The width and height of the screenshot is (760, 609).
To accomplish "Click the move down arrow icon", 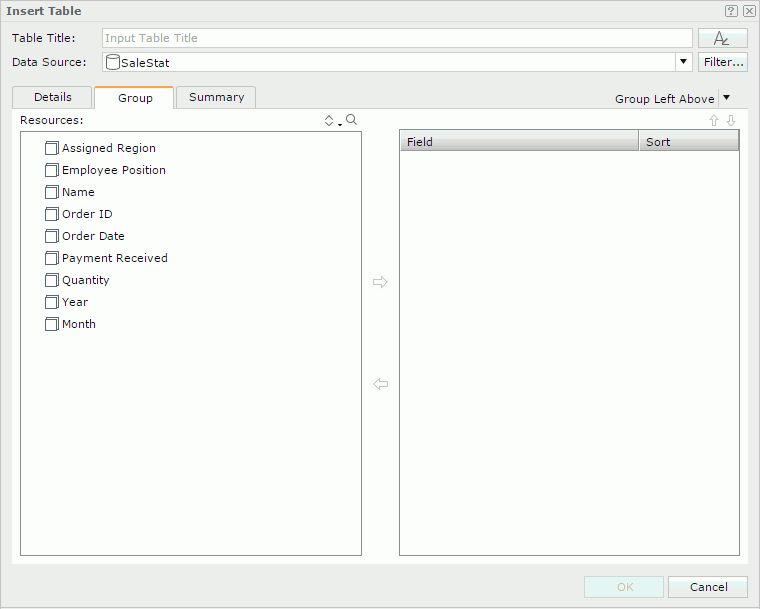I will pos(731,120).
